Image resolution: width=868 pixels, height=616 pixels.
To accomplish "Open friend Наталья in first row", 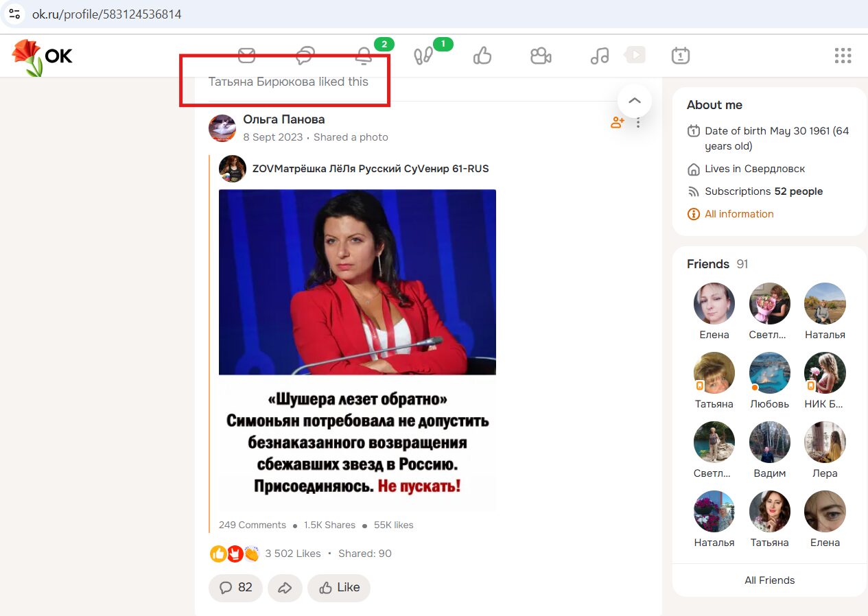I will pyautogui.click(x=825, y=303).
